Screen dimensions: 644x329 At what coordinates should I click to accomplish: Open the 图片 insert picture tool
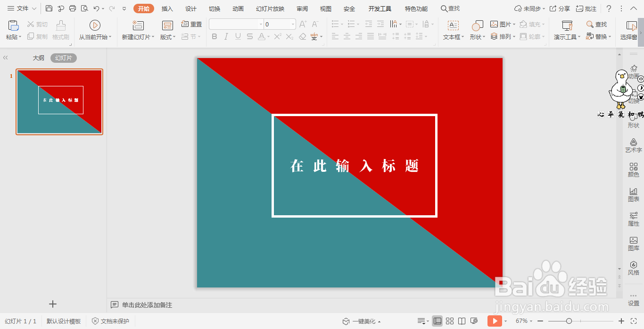point(501,24)
